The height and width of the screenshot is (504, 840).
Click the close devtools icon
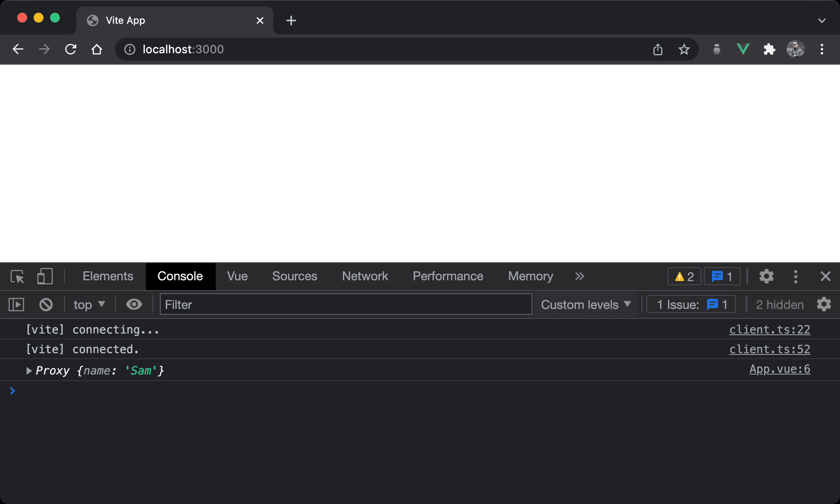825,276
